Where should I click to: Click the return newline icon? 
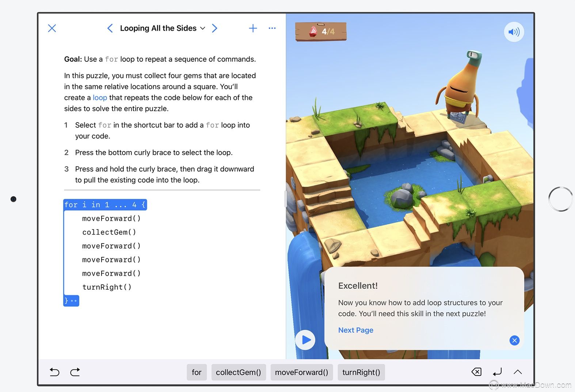(497, 372)
